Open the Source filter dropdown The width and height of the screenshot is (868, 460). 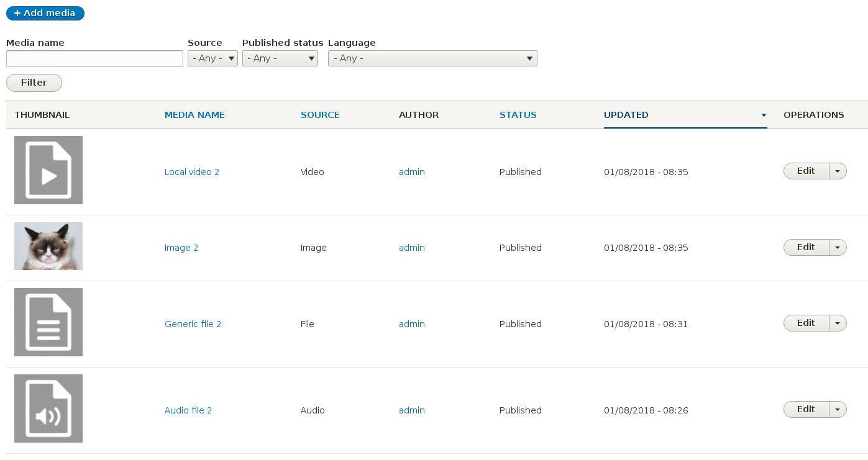[212, 58]
